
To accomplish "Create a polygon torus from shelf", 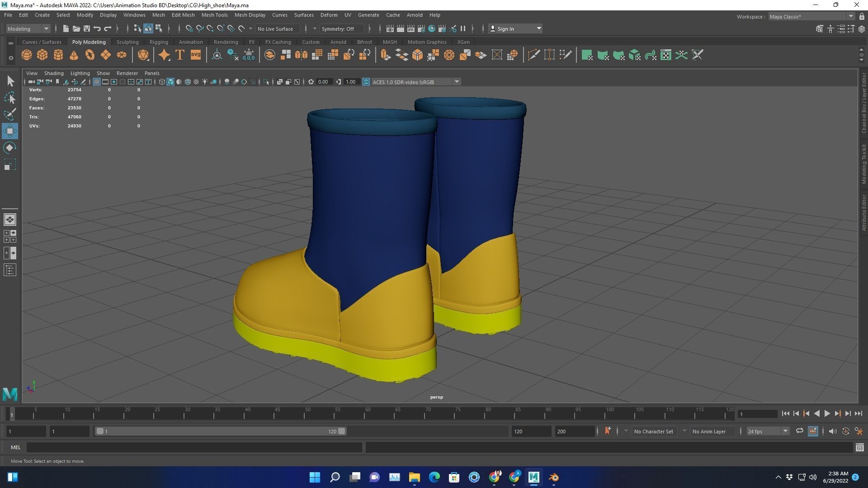I will pyautogui.click(x=90, y=55).
